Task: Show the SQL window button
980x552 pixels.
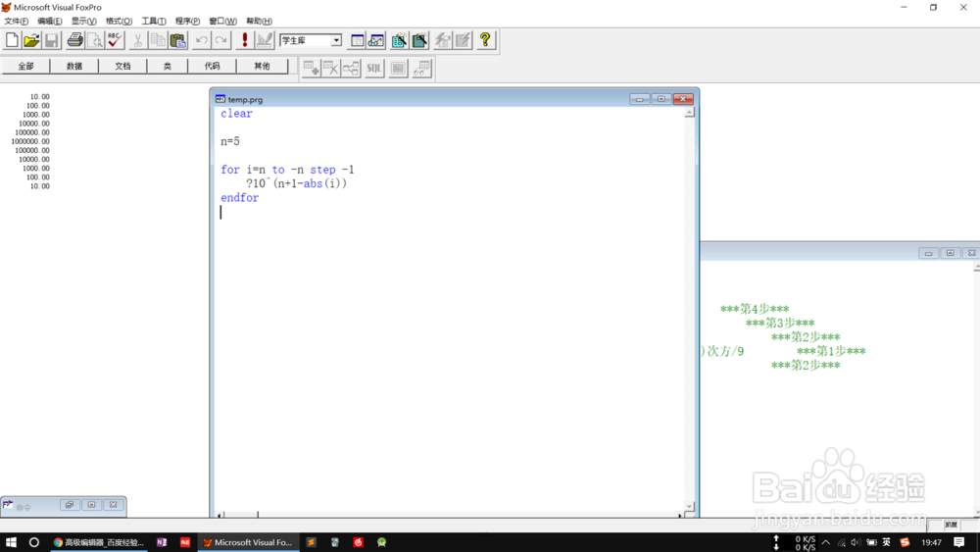Action: 373,68
